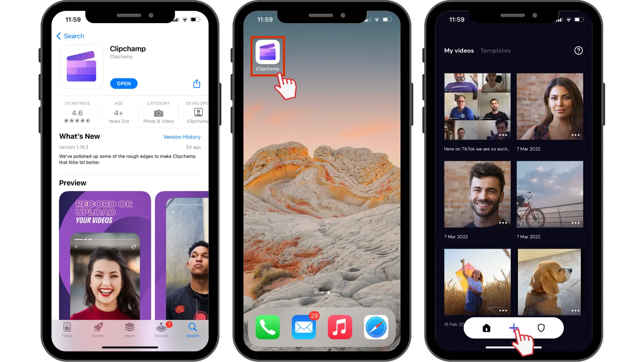Click the OPEN button for Clipchamp
644x362 pixels.
coord(124,83)
